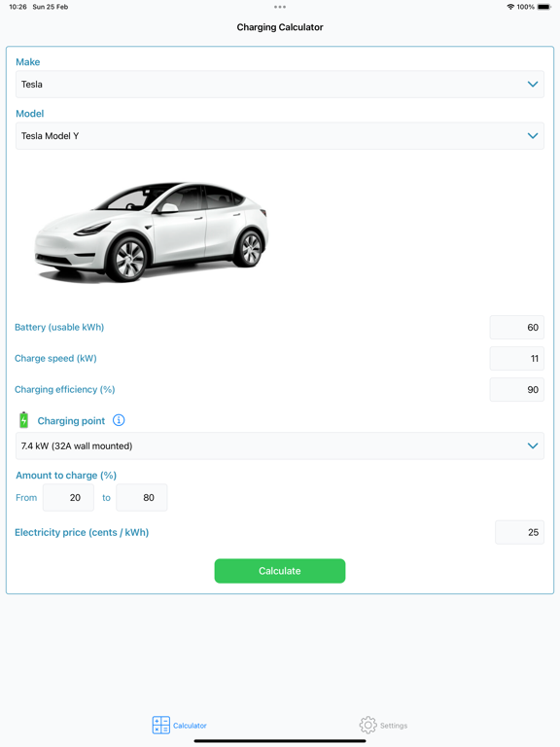Image resolution: width=560 pixels, height=747 pixels.
Task: Tap the status bar time 10:26
Action: tap(18, 7)
